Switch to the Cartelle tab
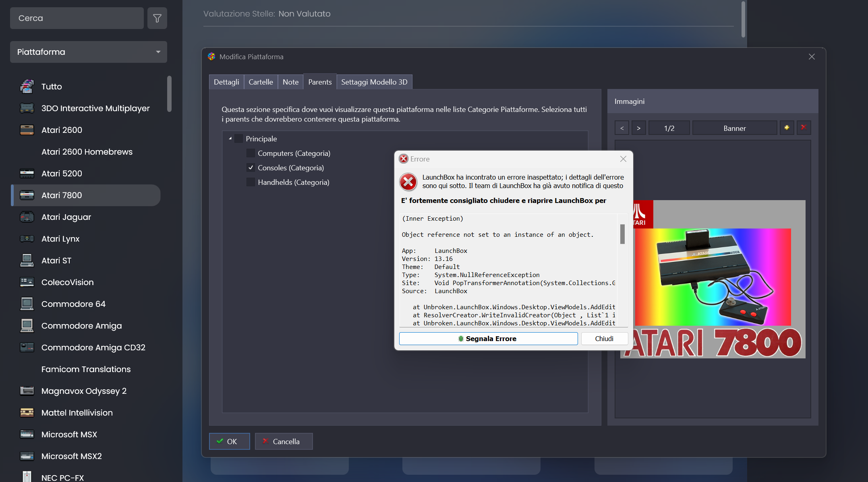 tap(261, 82)
